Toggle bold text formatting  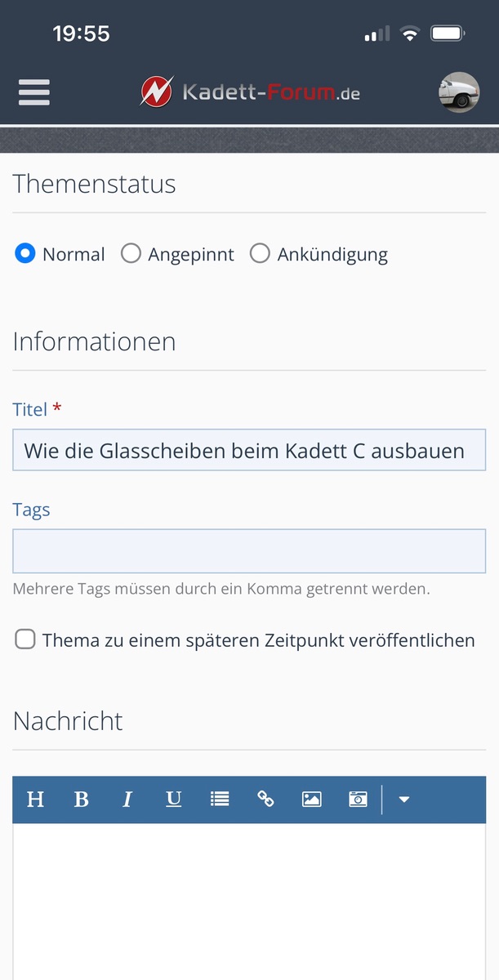tap(82, 800)
